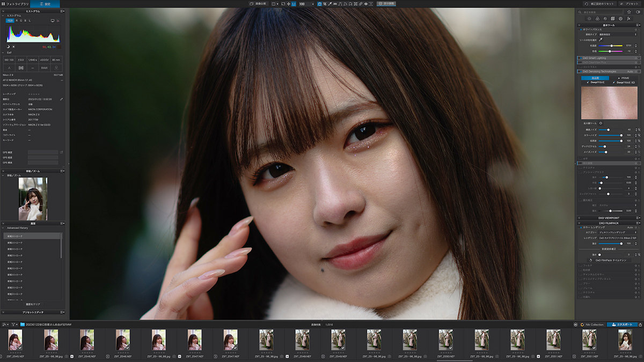Click the Detail corrections icon
This screenshot has width=644, height=362.
tap(605, 19)
